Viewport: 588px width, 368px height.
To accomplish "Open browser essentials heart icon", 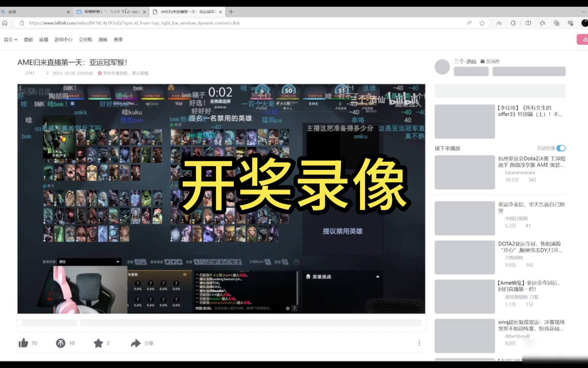I will click(571, 23).
